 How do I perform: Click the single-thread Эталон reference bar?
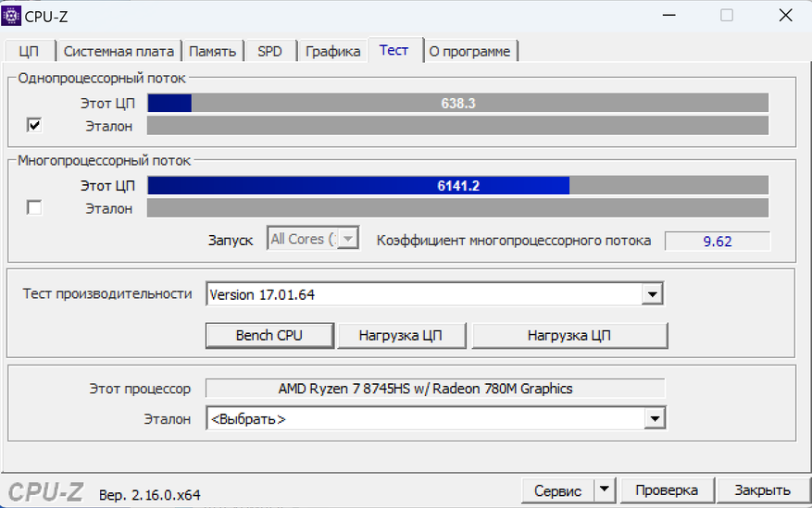click(457, 126)
